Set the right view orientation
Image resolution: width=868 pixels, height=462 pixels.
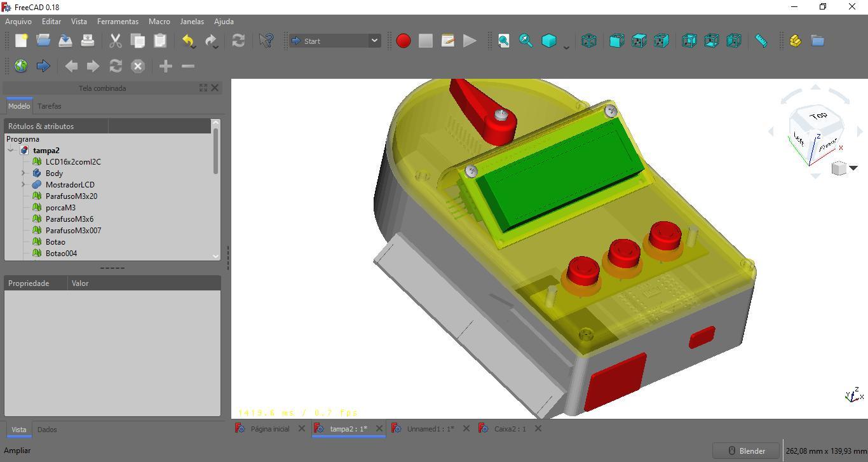pos(661,41)
